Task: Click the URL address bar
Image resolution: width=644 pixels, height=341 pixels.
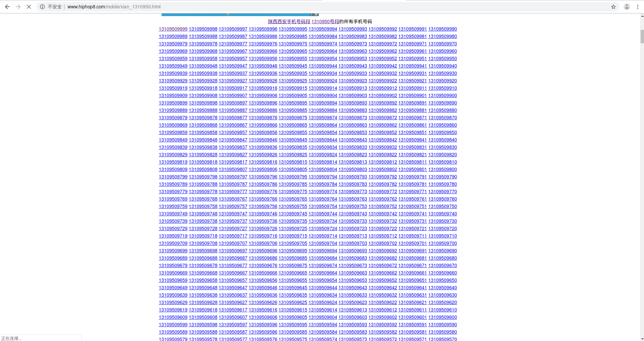Action: [x=302, y=7]
